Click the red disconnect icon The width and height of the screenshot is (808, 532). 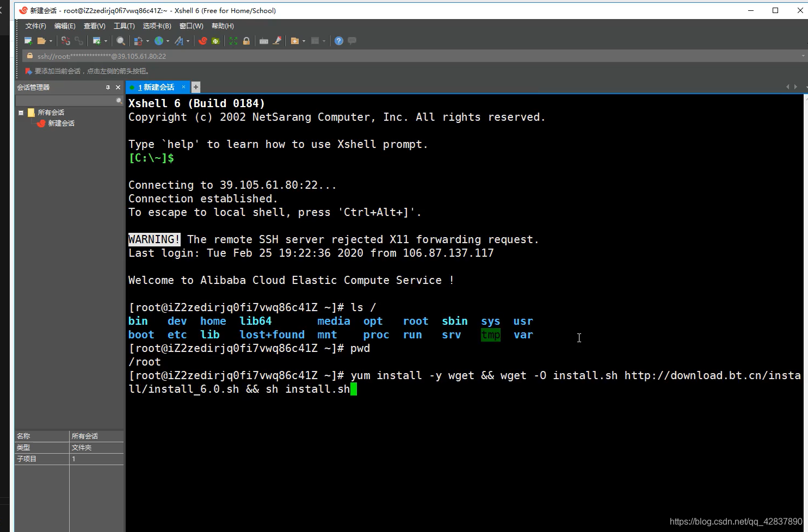[66, 41]
